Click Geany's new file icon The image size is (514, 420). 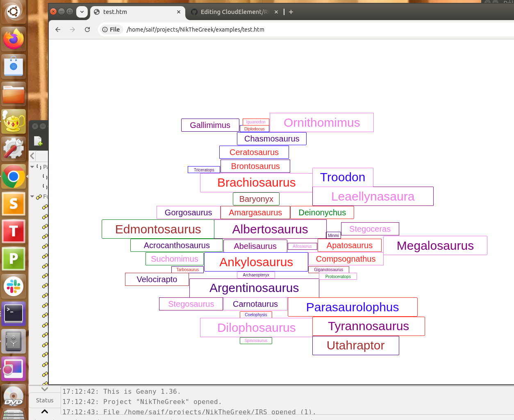(38, 141)
